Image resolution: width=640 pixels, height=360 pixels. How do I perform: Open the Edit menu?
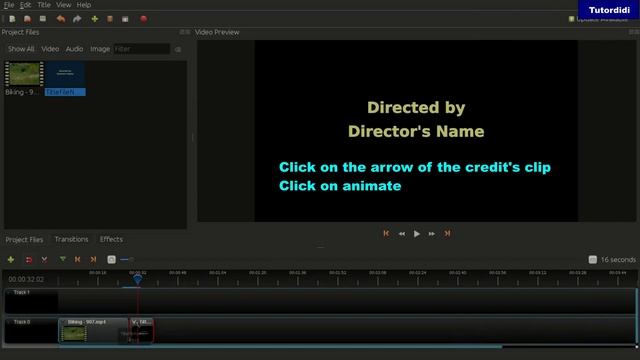(x=25, y=5)
